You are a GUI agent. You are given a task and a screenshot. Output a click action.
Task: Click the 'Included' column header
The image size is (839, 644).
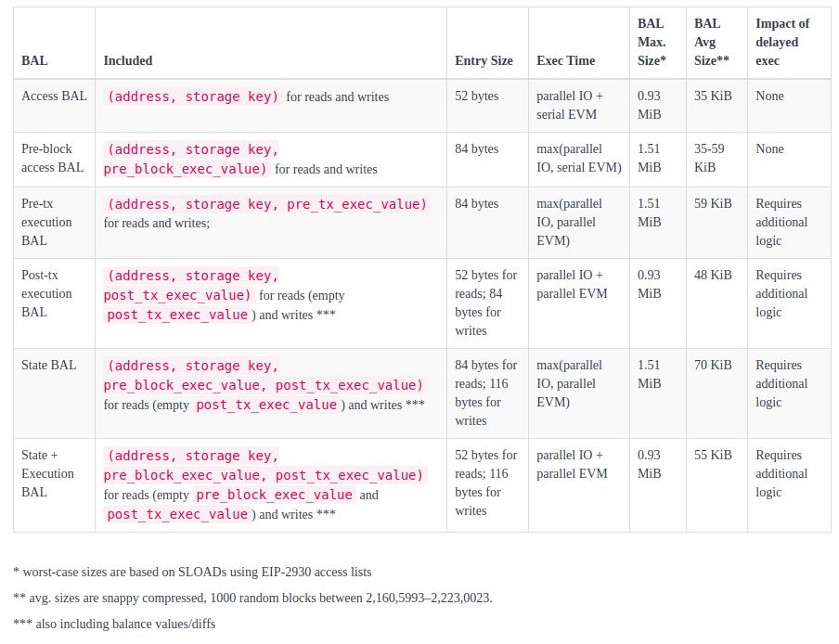128,60
